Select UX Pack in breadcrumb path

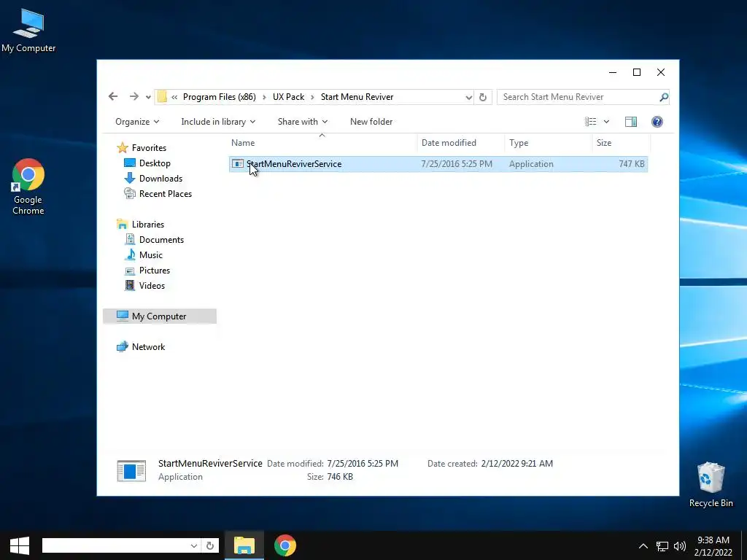click(x=288, y=97)
